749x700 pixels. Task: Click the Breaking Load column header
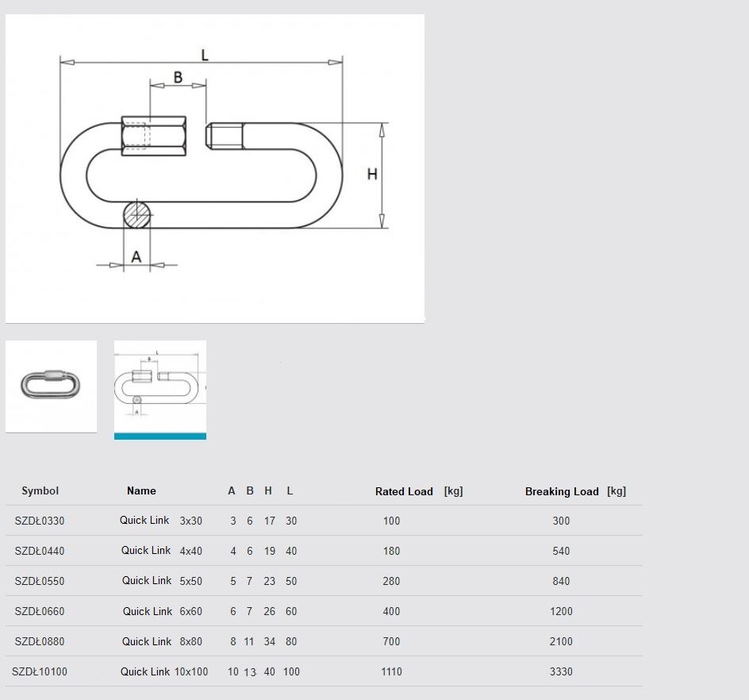562,492
